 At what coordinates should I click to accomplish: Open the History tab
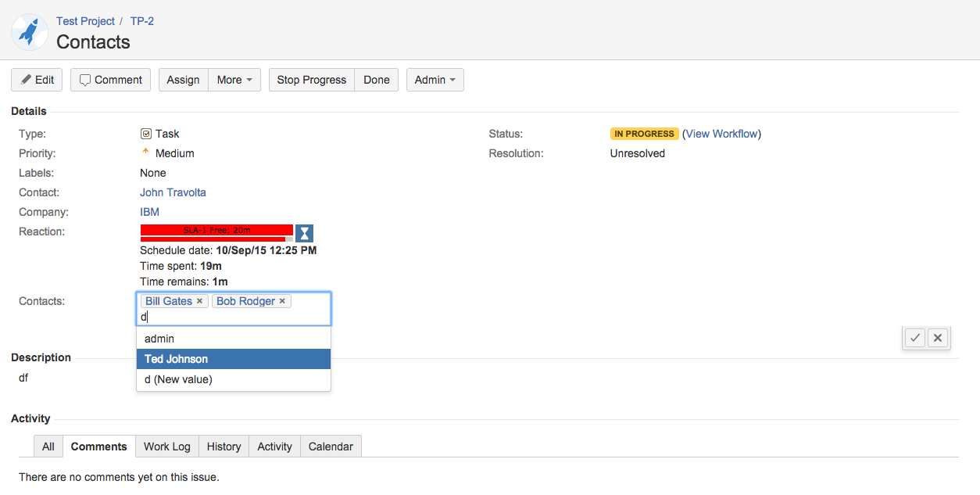coord(224,447)
